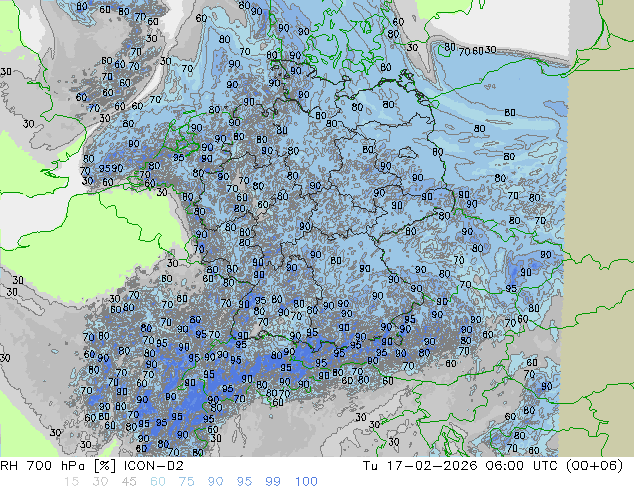Screen dimensions: 634x490
Task: Click the legend value "90" below the map
Action: pyautogui.click(x=215, y=482)
